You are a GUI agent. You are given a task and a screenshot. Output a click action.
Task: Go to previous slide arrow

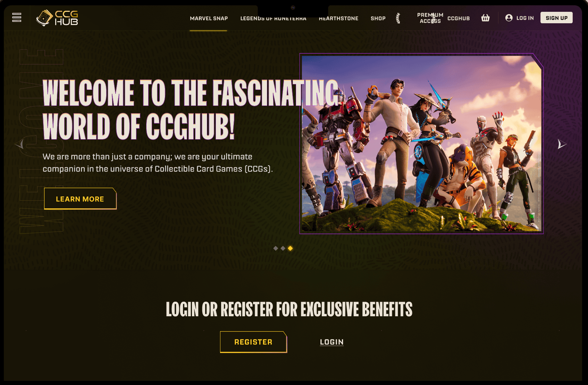pos(19,144)
